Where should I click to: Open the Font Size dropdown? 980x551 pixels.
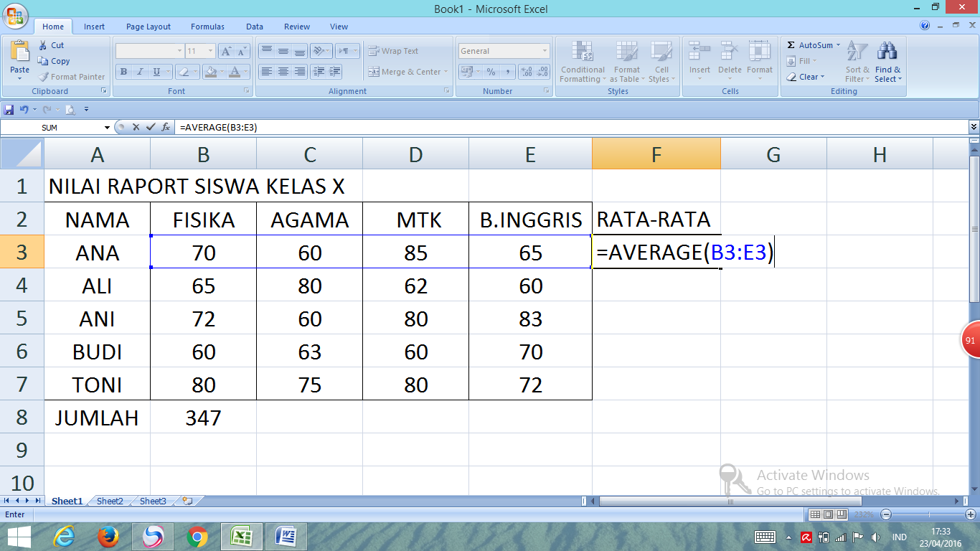coord(210,50)
